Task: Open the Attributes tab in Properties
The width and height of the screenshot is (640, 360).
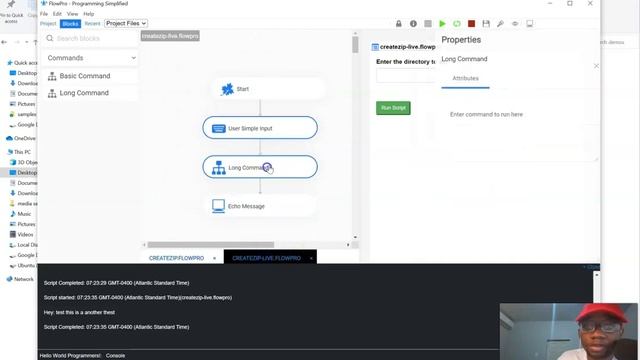Action: (x=465, y=78)
